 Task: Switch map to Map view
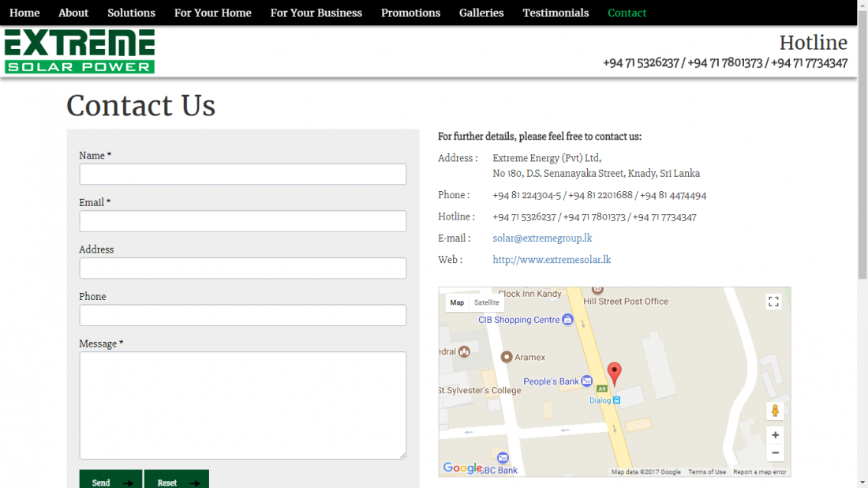pyautogui.click(x=457, y=302)
